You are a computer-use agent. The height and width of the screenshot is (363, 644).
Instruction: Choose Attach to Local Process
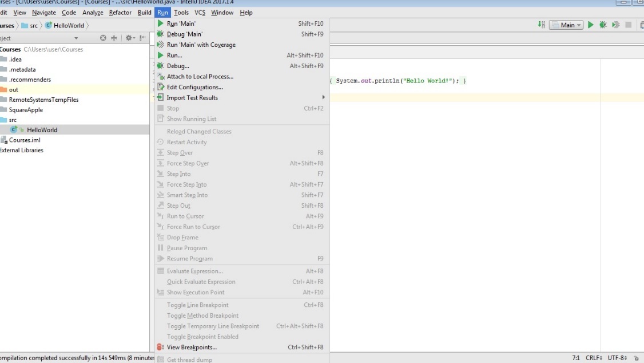click(200, 77)
